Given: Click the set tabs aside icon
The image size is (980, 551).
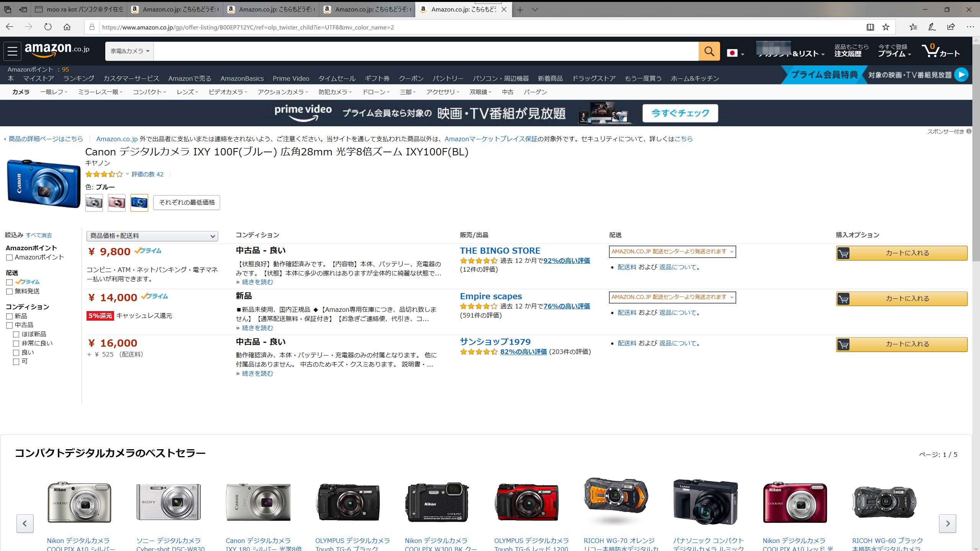Looking at the screenshot, I should click(23, 10).
